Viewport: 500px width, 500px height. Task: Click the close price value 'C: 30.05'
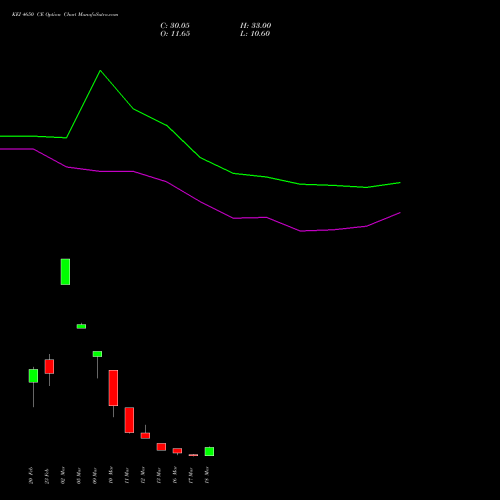point(175,26)
